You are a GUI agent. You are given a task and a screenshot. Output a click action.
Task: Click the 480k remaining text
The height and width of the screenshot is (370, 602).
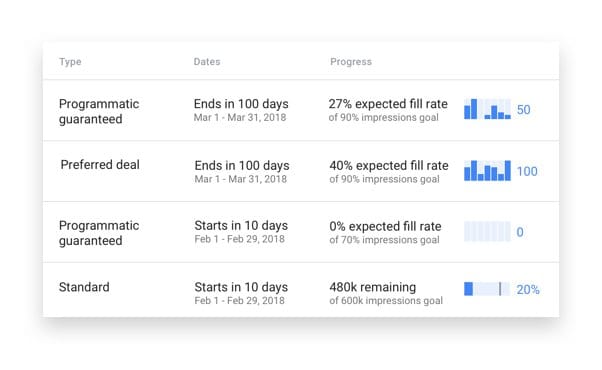(x=372, y=287)
